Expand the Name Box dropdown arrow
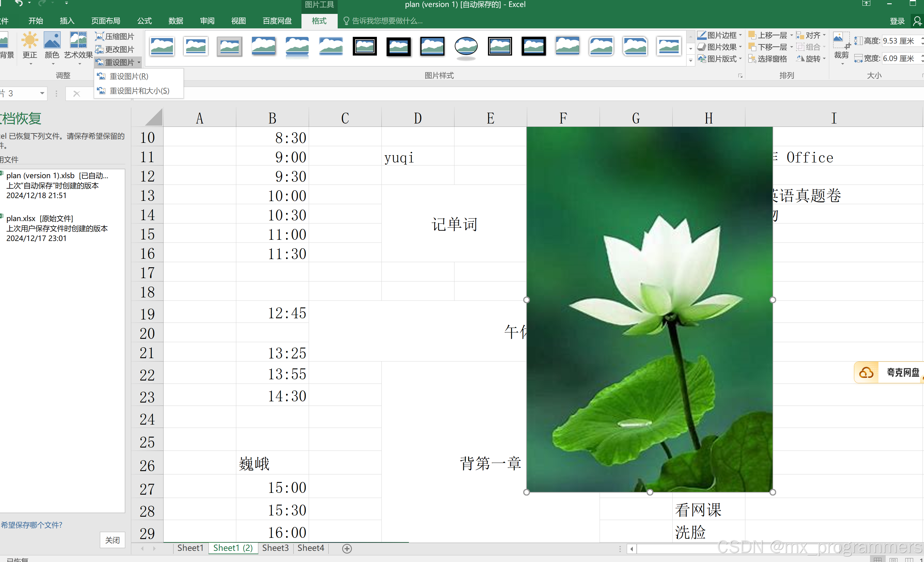 (x=42, y=93)
